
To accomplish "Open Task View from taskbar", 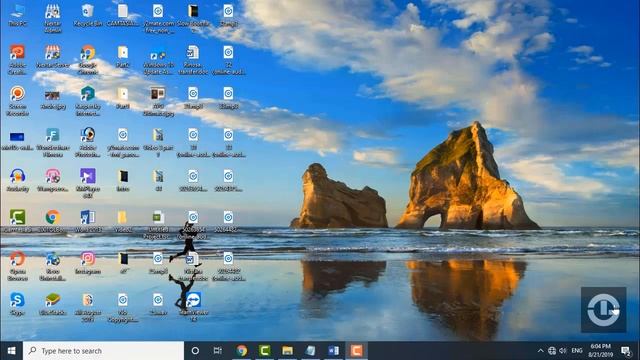I will point(218,351).
